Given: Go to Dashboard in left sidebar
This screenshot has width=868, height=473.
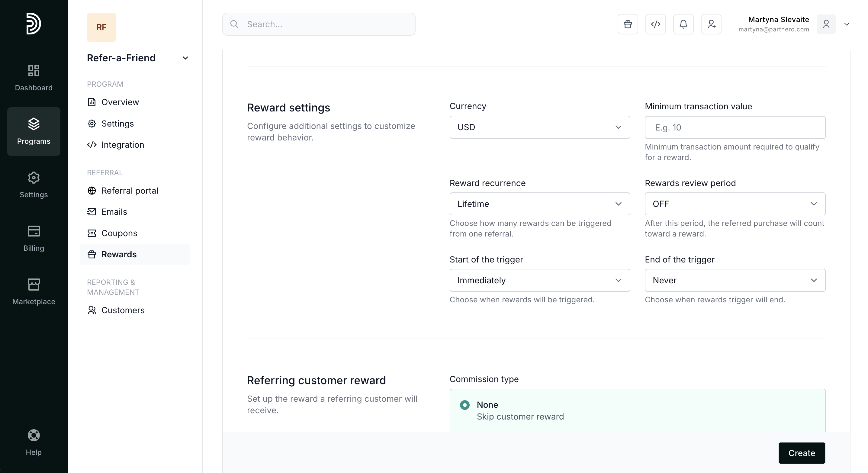Looking at the screenshot, I should click(x=34, y=78).
